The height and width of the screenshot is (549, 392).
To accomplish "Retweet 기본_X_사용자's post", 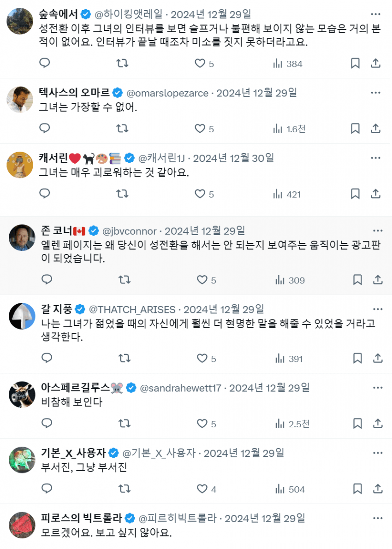I will (x=125, y=489).
